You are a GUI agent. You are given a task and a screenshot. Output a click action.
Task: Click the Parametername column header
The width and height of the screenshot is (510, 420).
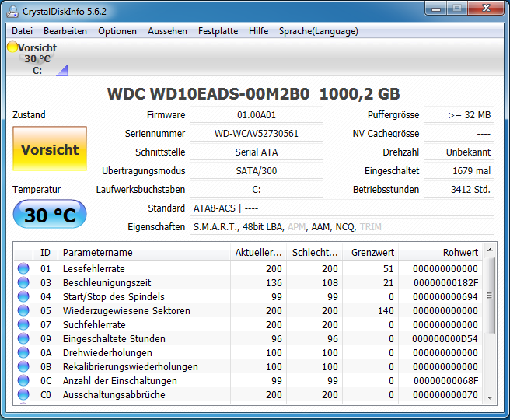point(144,253)
